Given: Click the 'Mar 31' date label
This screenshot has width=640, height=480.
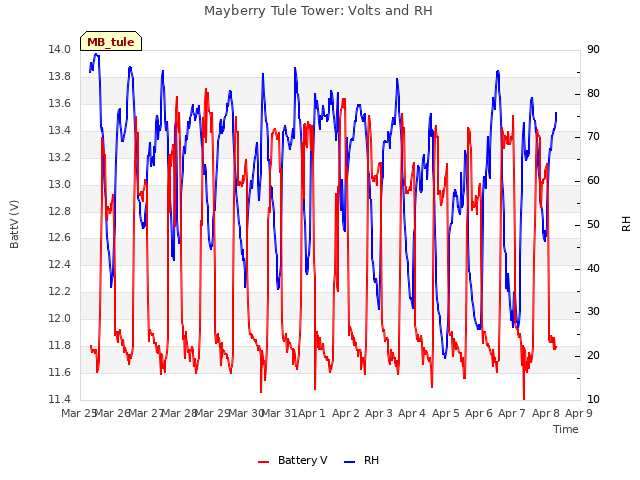Looking at the screenshot, I should (x=280, y=413).
